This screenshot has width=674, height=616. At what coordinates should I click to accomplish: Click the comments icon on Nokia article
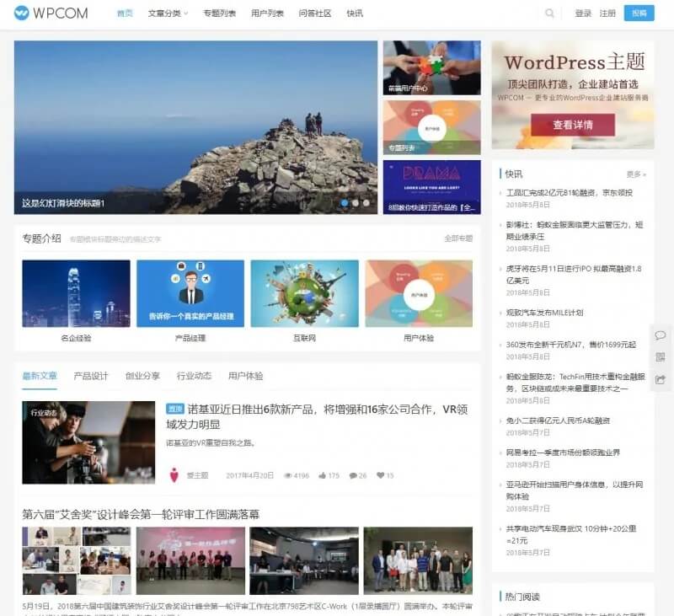click(x=353, y=476)
